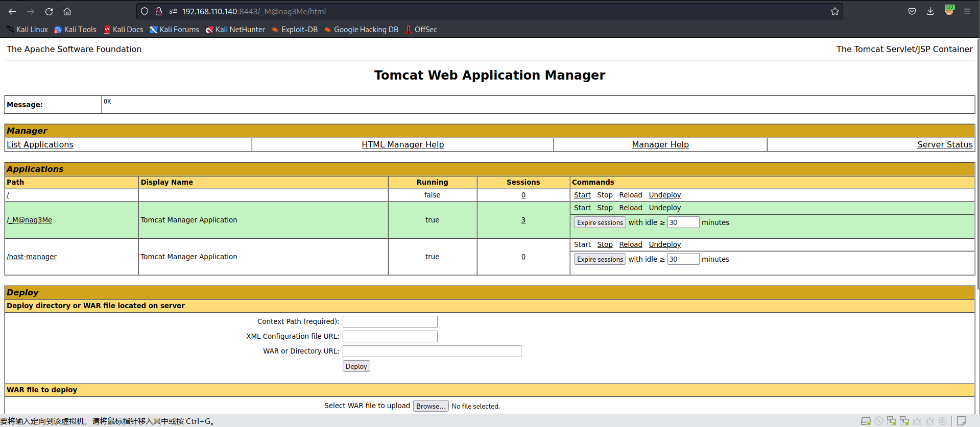Click the shield tracking protection icon
This screenshot has height=427, width=980.
click(x=145, y=11)
